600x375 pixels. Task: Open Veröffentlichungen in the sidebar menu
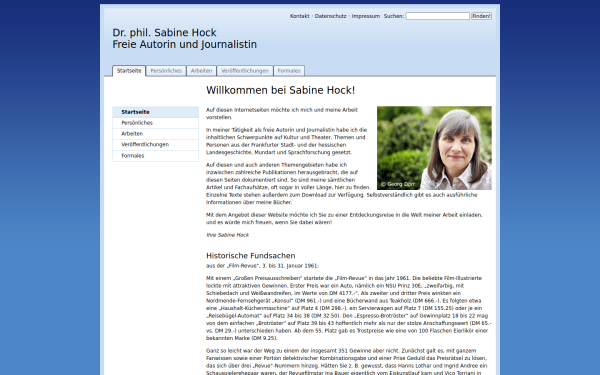pyautogui.click(x=155, y=145)
